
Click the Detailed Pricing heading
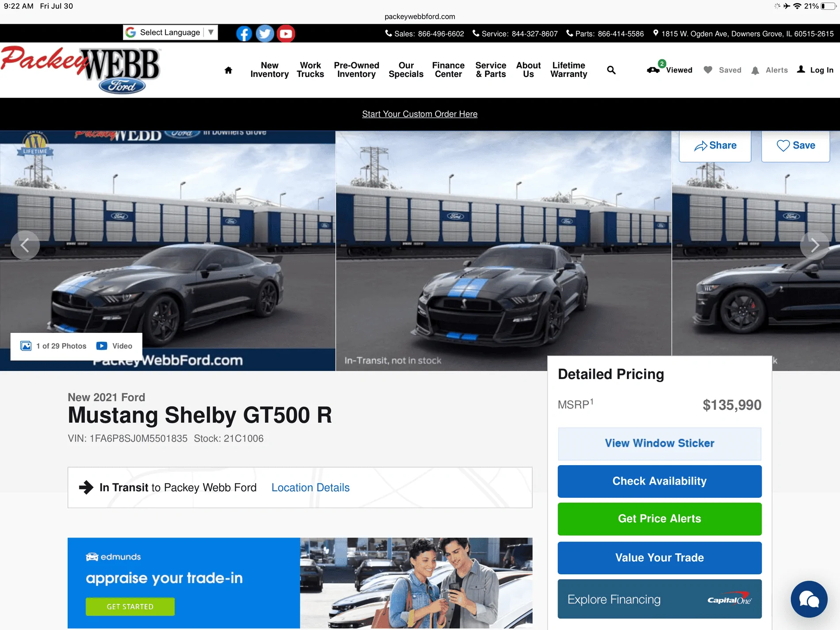611,374
